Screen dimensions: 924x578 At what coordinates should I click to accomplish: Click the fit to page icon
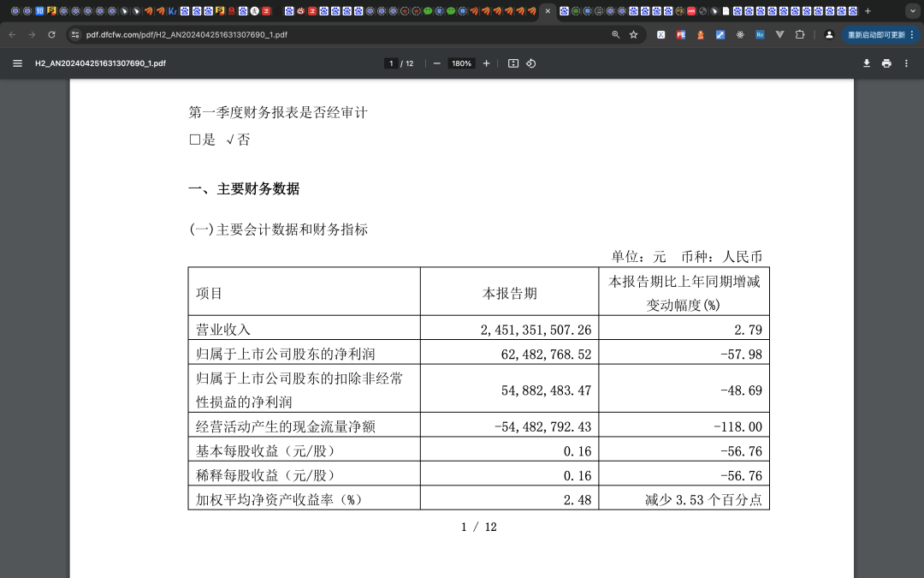(513, 63)
